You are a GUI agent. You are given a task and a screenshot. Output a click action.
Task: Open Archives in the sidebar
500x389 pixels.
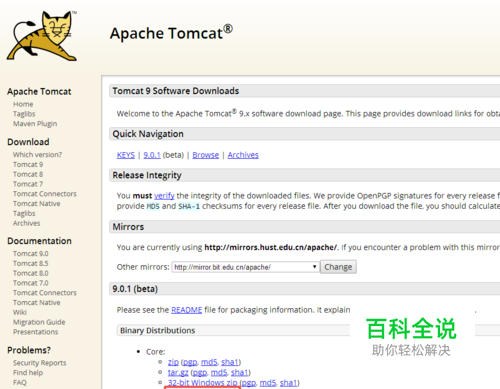(27, 223)
